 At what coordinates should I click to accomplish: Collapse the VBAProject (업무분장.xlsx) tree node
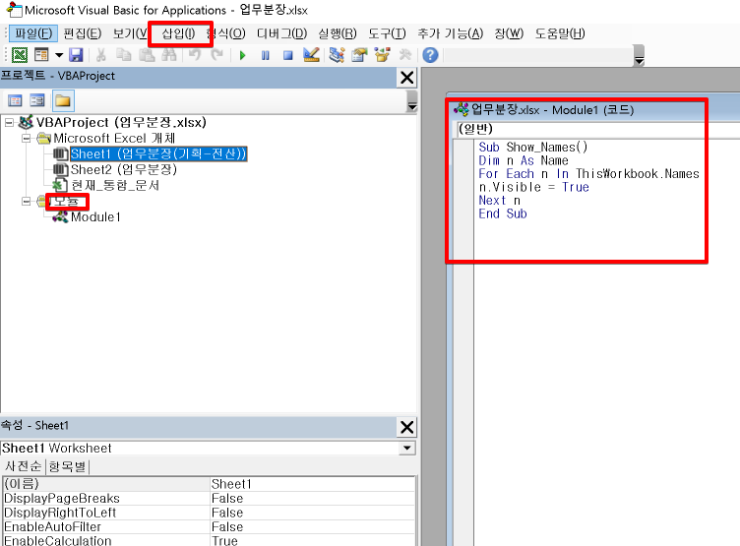tap(9, 123)
